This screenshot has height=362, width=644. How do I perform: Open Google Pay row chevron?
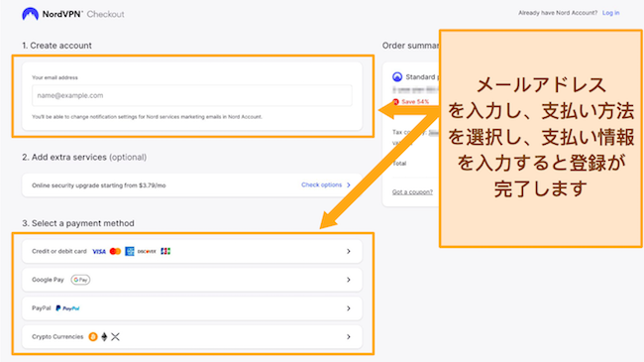[x=349, y=280]
